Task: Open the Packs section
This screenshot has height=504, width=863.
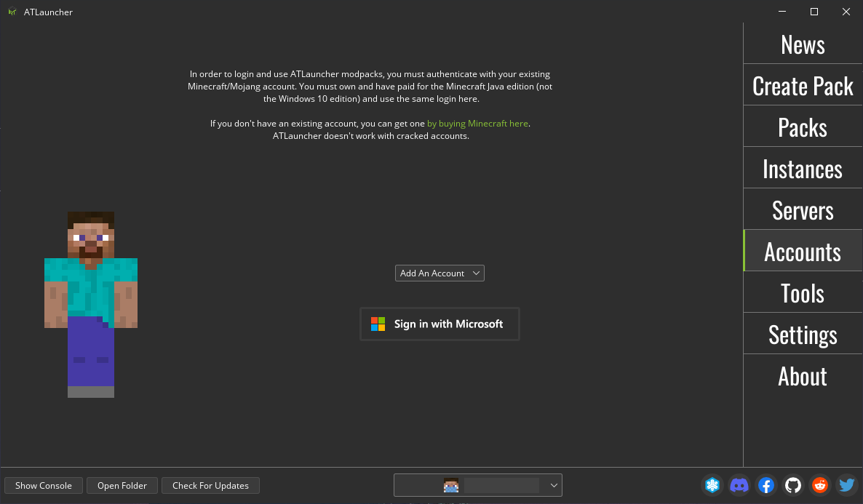Action: click(802, 127)
